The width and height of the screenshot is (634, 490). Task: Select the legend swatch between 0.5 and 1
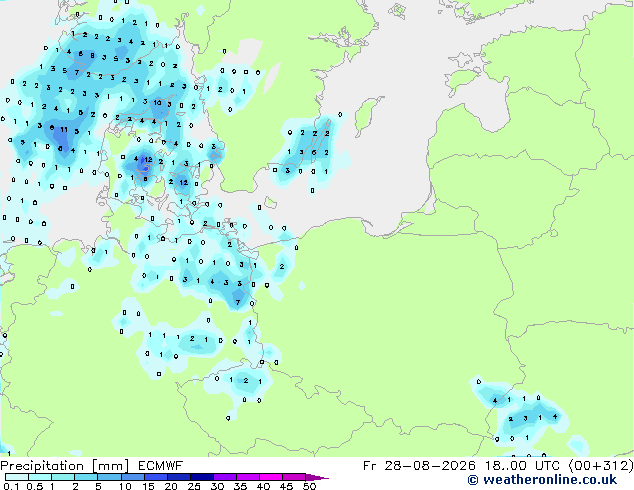point(40,477)
